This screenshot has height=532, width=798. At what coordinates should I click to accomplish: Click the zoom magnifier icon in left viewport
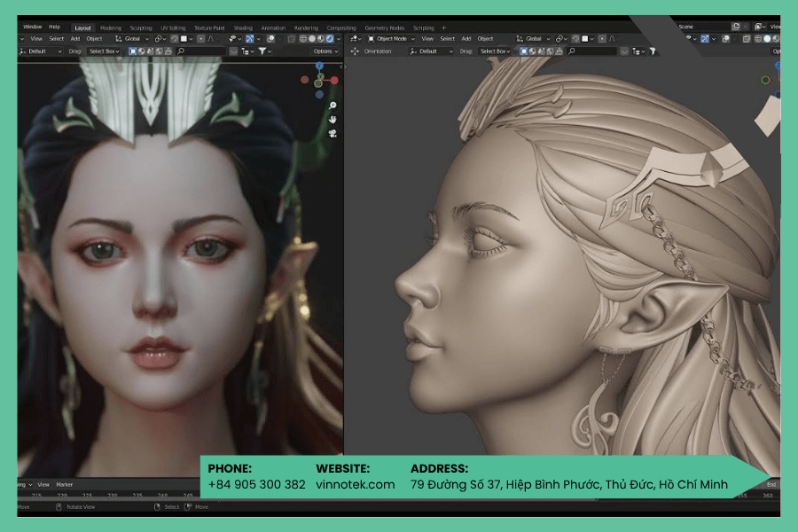(332, 106)
